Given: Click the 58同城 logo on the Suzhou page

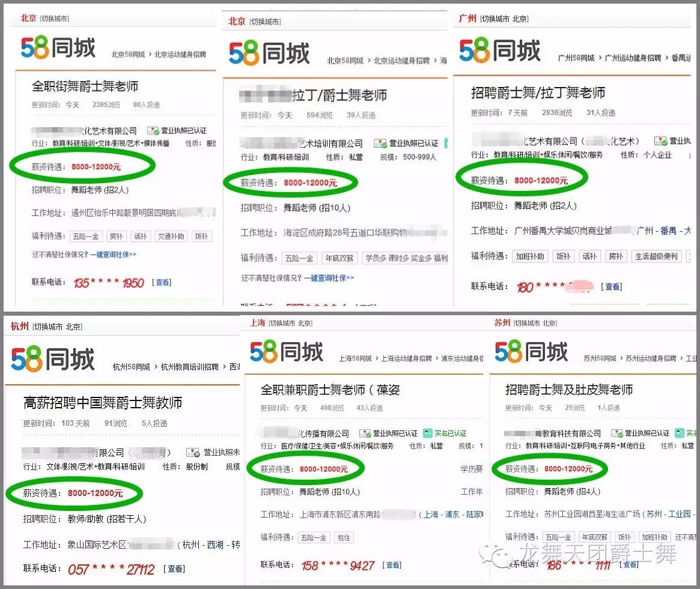Looking at the screenshot, I should pyautogui.click(x=531, y=352).
